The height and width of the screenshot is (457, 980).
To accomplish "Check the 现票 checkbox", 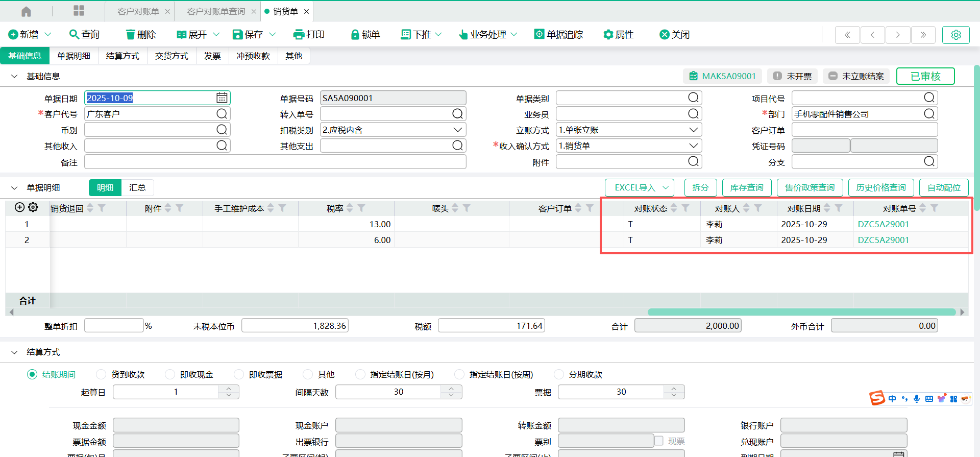I will click(x=659, y=441).
